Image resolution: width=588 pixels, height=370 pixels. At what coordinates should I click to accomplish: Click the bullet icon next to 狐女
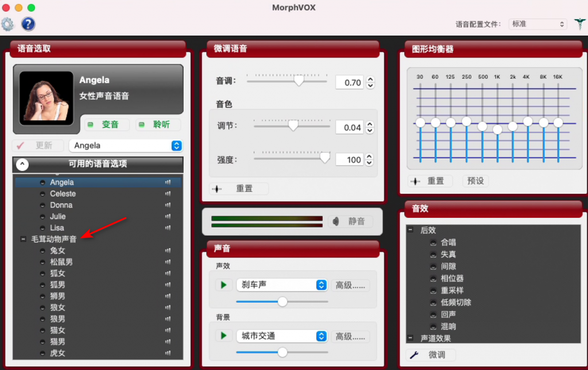(42, 273)
